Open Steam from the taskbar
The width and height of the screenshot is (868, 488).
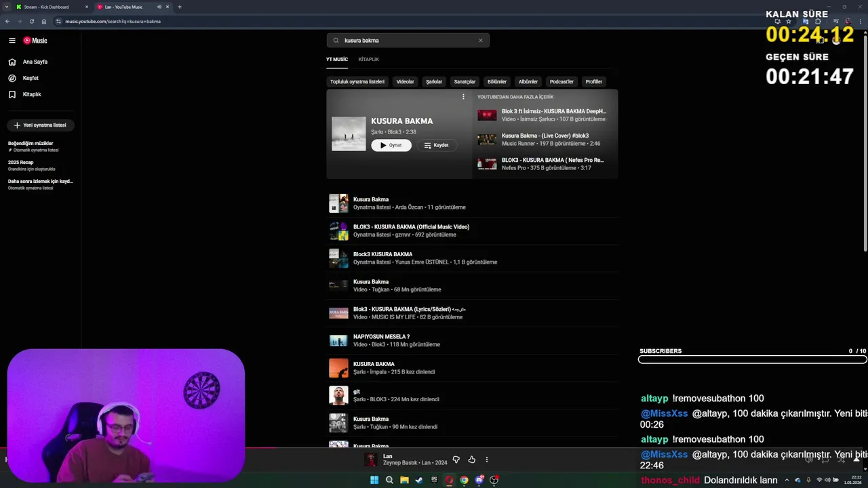coord(419,480)
